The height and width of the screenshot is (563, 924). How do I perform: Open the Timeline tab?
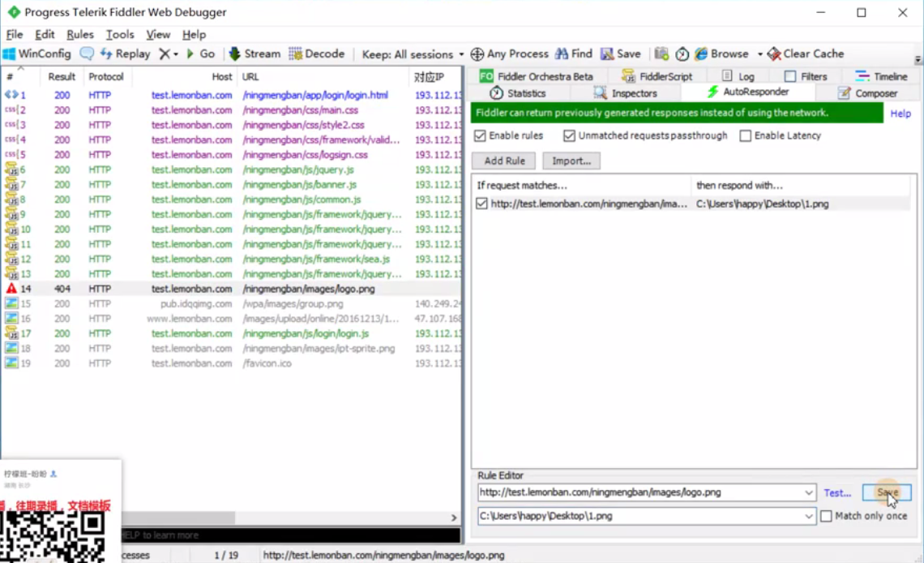882,76
